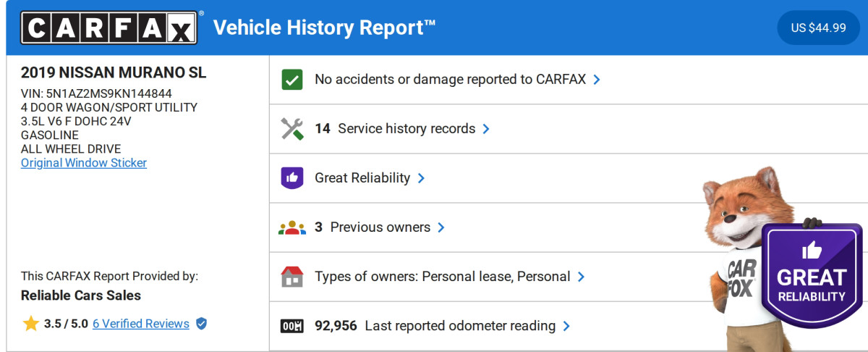
Task: Click the red house owner type icon
Action: tap(292, 277)
